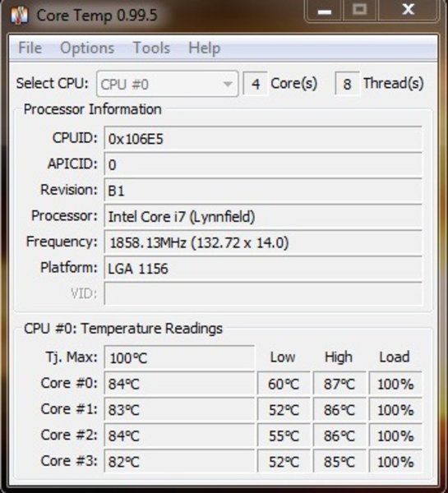Viewport: 448px width, 493px height.
Task: Open the Options menu
Action: 87,48
